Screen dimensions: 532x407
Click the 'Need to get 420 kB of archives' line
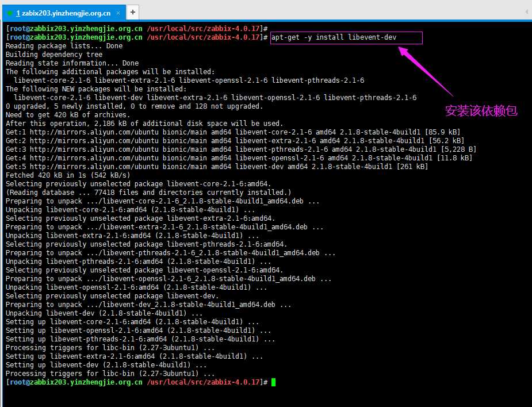pos(68,115)
